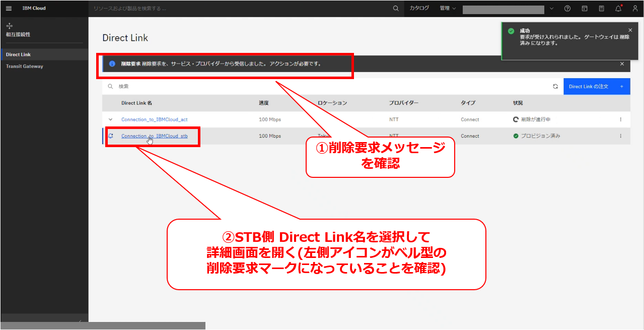Open the user profile avatar icon

click(635, 9)
